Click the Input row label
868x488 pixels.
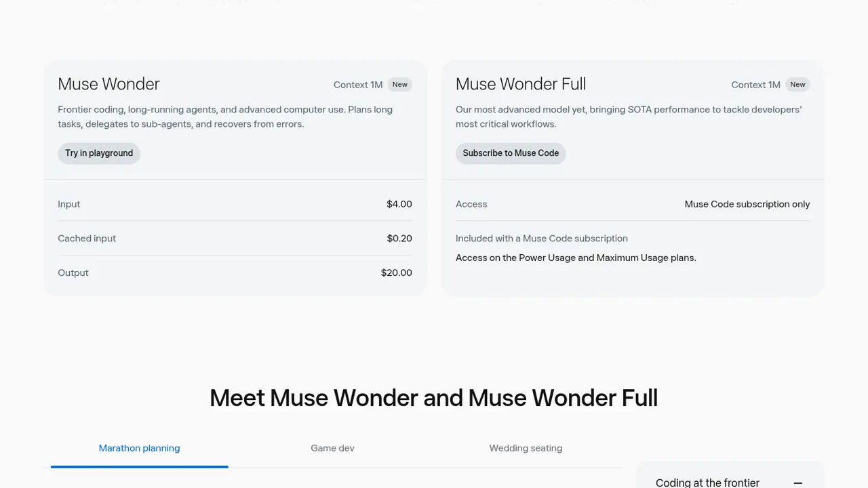tap(69, 204)
